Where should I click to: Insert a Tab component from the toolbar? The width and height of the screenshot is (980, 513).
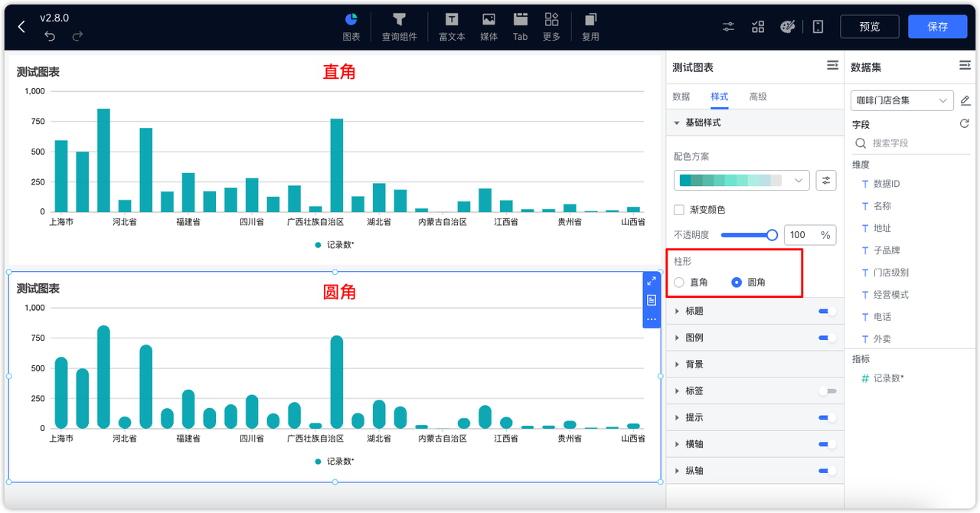[520, 26]
